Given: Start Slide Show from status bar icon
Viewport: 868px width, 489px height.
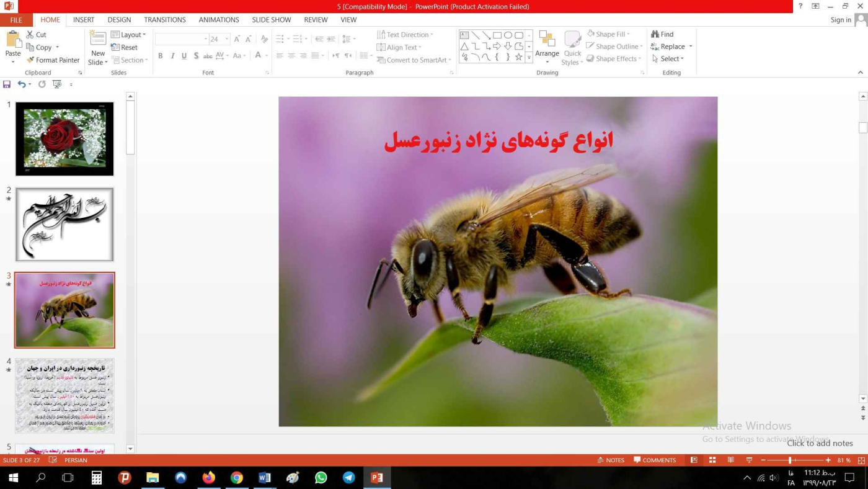Looking at the screenshot, I should [x=749, y=460].
